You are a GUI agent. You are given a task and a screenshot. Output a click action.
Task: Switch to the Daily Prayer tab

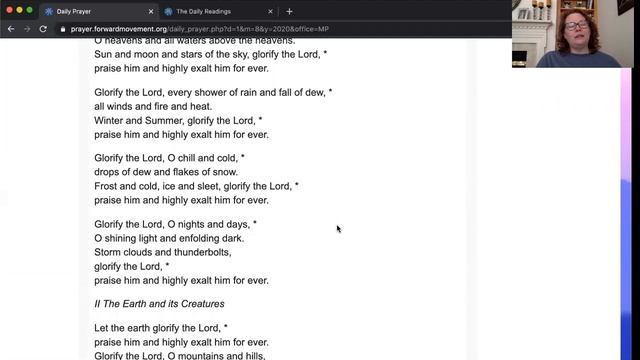point(99,11)
